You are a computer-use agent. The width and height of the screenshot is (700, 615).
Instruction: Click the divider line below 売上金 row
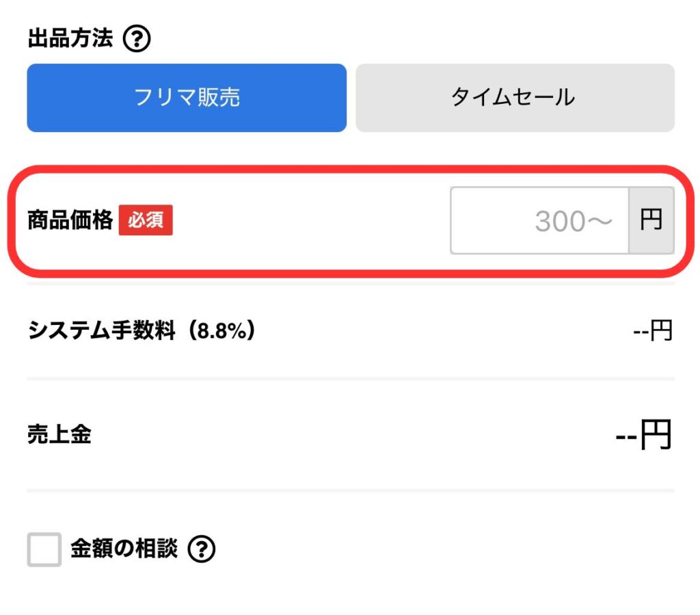click(350, 490)
